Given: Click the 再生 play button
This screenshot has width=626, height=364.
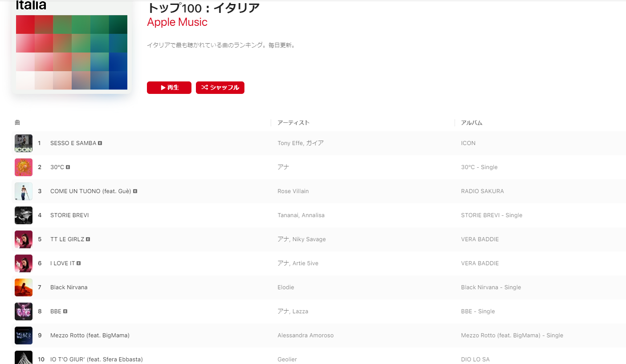Looking at the screenshot, I should pyautogui.click(x=169, y=88).
